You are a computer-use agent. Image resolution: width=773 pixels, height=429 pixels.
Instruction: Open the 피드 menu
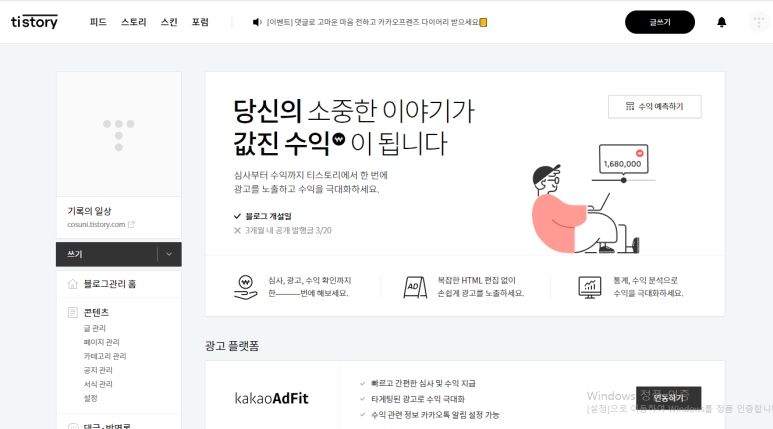click(98, 22)
